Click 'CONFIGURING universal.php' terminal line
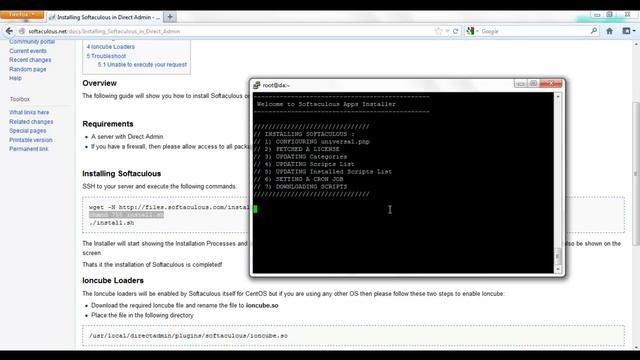The width and height of the screenshot is (640, 360). 311,142
